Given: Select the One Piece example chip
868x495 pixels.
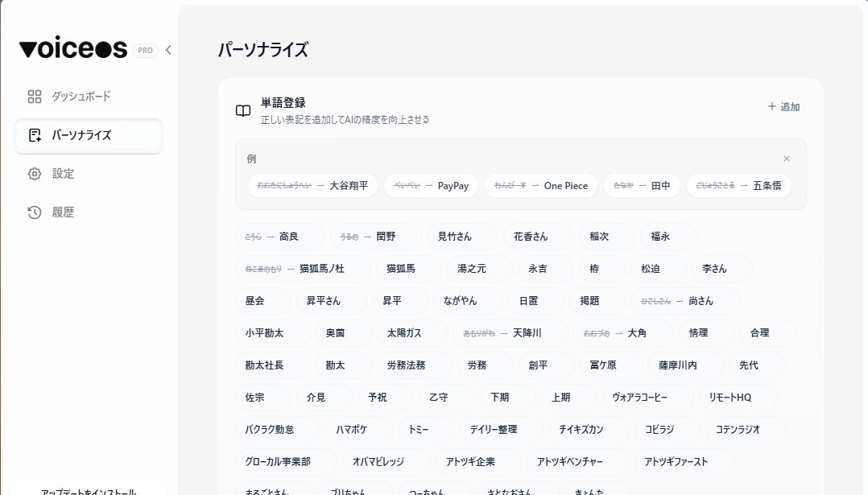Looking at the screenshot, I should [541, 186].
